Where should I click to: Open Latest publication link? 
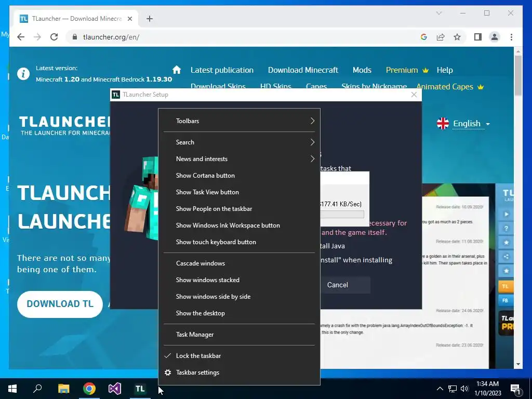pos(222,70)
